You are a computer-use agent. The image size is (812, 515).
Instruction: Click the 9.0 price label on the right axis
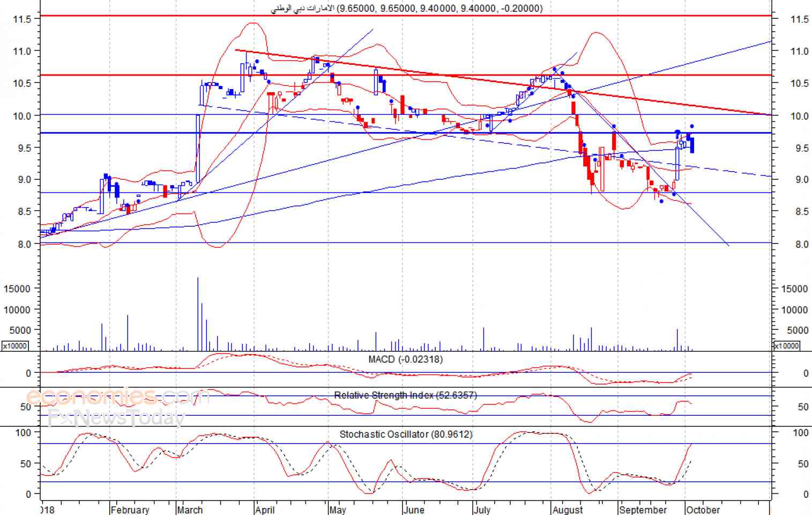point(802,180)
